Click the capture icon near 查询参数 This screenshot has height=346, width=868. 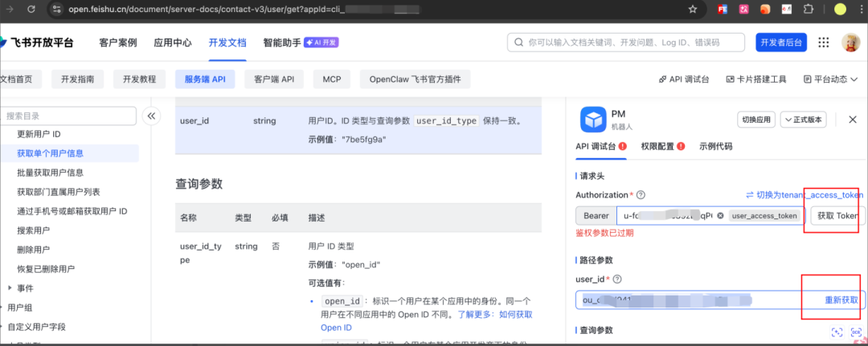click(x=837, y=332)
